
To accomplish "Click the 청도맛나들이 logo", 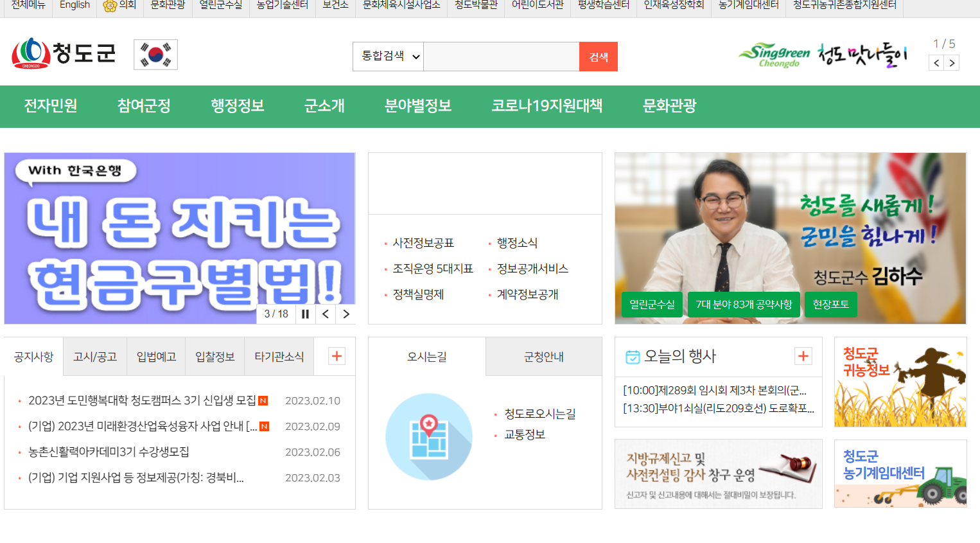I will click(864, 56).
